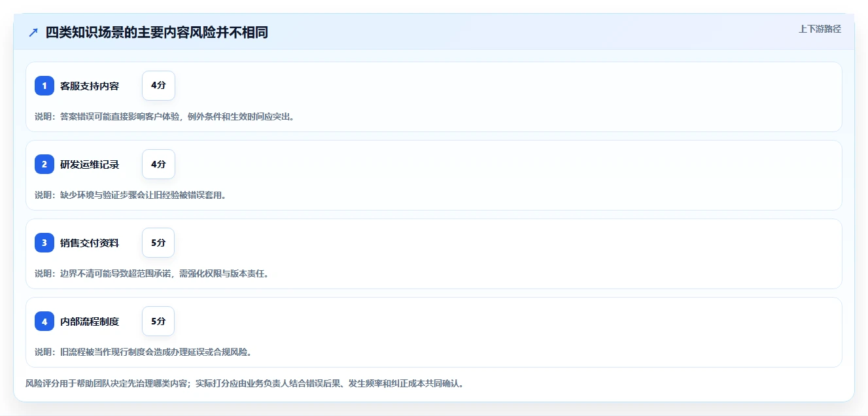The width and height of the screenshot is (868, 416).
Task: Click the 4分 score chip for 研发运维记录
Action: 158,164
